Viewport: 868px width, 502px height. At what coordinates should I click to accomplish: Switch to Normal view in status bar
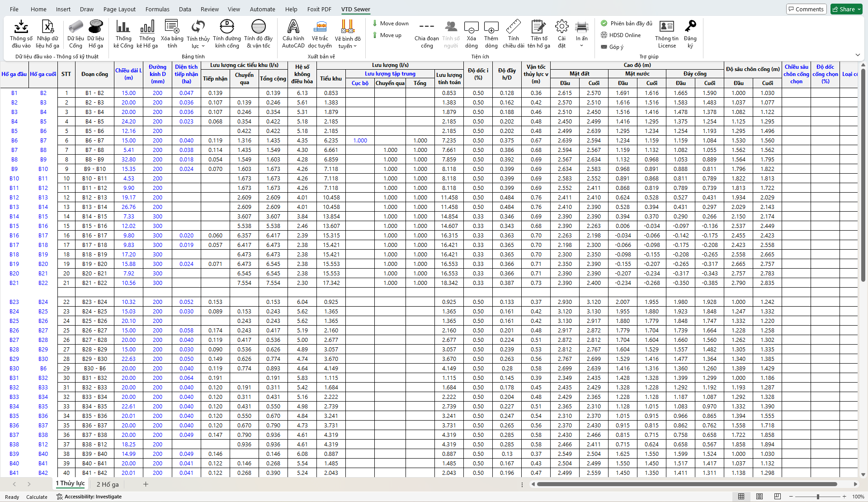click(741, 497)
